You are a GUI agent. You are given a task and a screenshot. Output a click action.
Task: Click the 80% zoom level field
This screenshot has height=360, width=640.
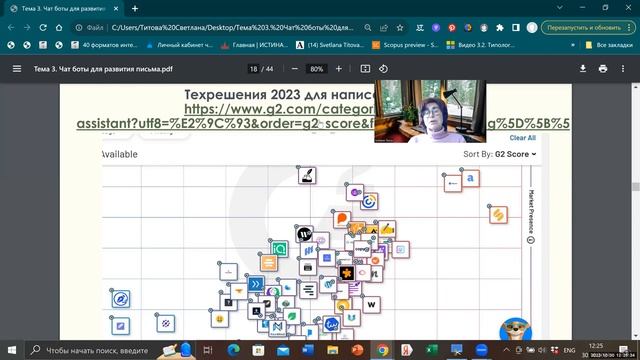[x=316, y=69]
